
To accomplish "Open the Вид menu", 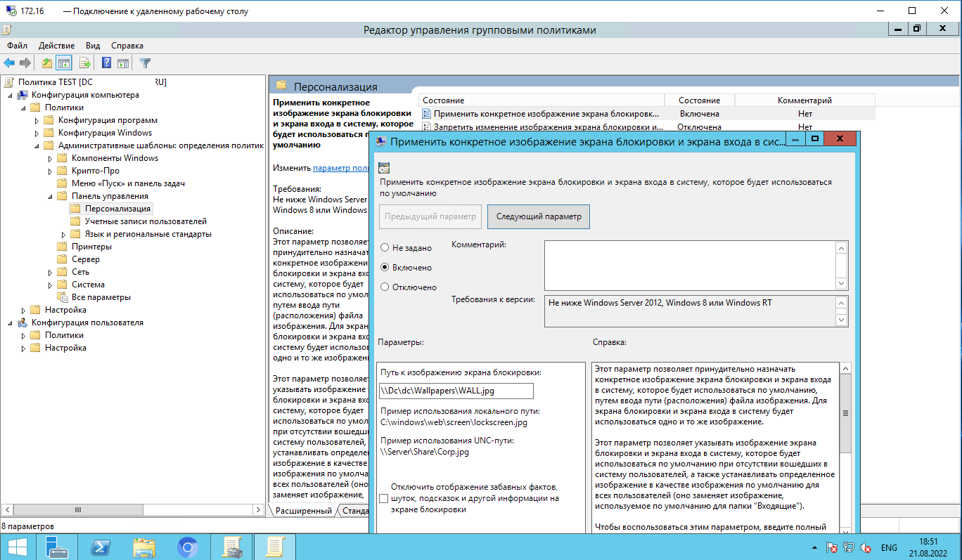I will point(93,46).
